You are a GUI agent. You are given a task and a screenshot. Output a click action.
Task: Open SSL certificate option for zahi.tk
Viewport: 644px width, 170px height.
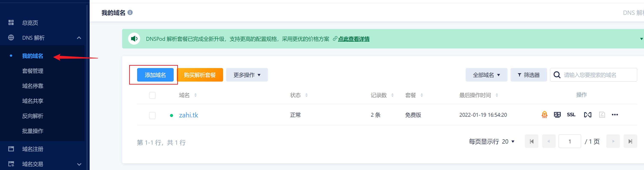coord(571,115)
